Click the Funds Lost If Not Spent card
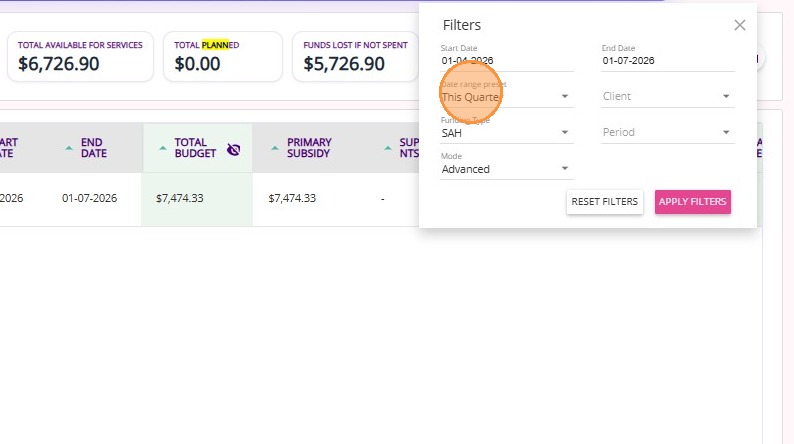The width and height of the screenshot is (794, 444). (x=351, y=56)
